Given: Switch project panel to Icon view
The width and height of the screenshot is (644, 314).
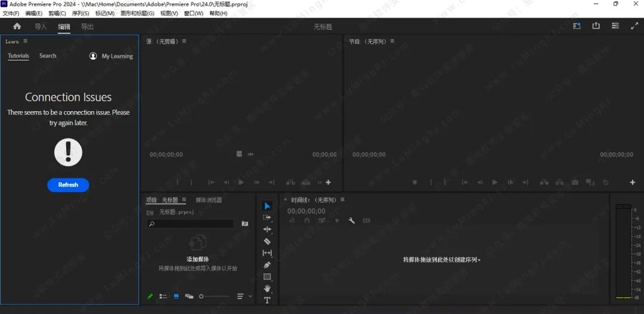Looking at the screenshot, I should click(176, 296).
